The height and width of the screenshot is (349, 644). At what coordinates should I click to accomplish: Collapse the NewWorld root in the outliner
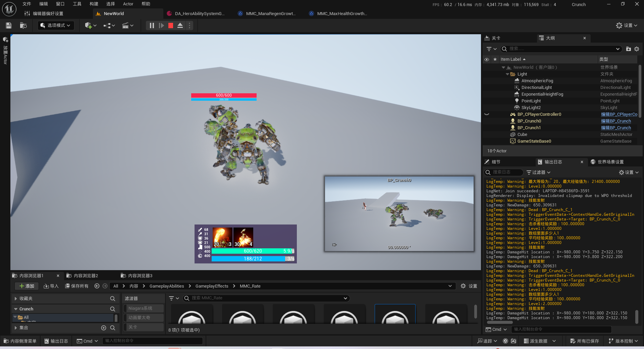(x=503, y=67)
